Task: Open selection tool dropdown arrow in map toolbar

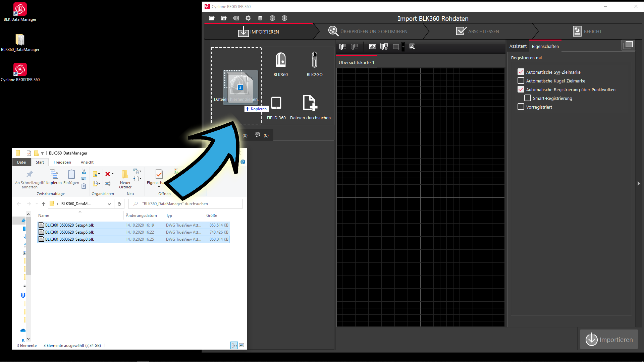Action: point(403,47)
